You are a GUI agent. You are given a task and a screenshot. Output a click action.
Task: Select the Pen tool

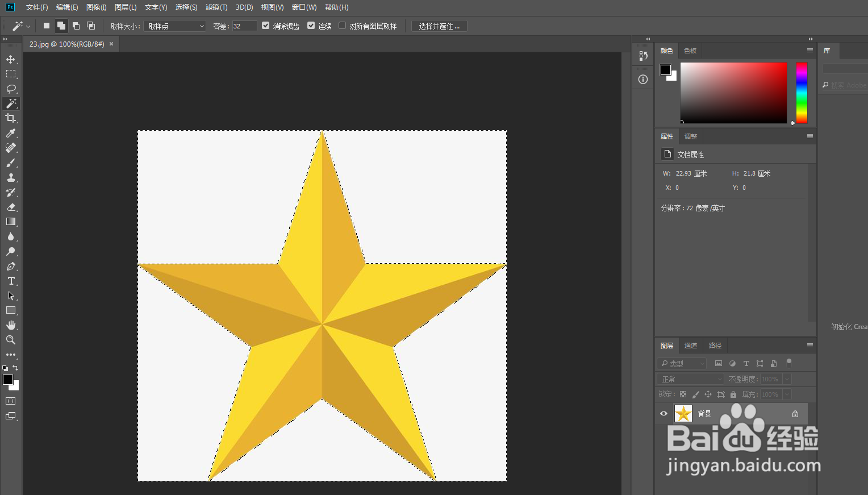pyautogui.click(x=11, y=266)
